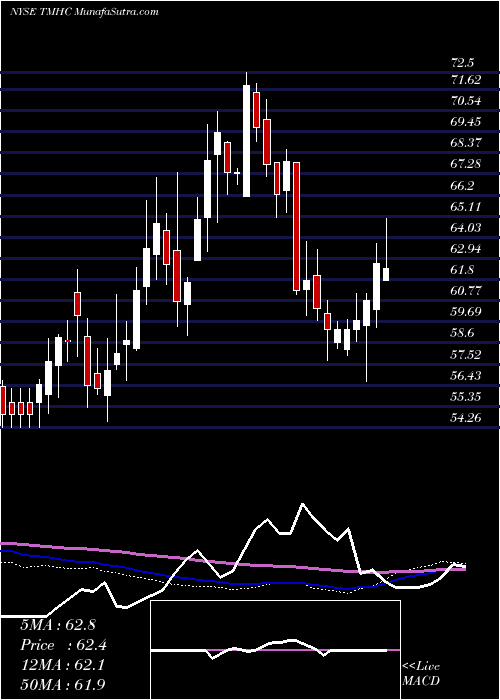
Task: Click the 61.8 price axis label
Action: (x=463, y=270)
